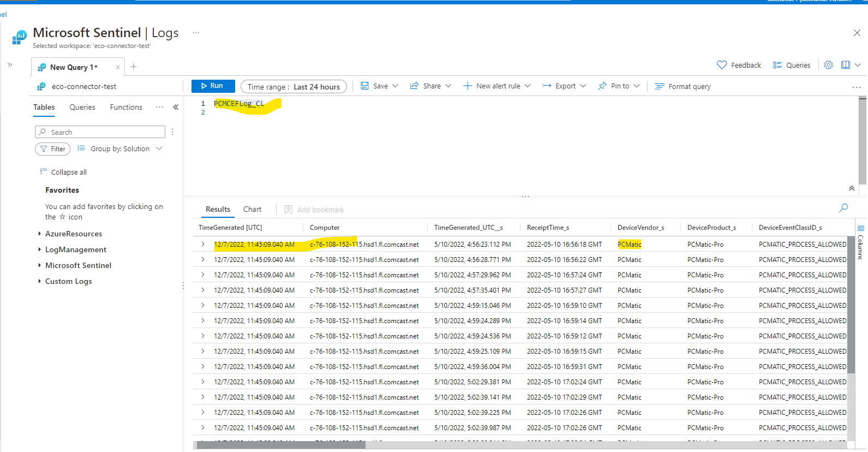The height and width of the screenshot is (452, 868).
Task: Open the documentation book icon
Action: [x=846, y=65]
